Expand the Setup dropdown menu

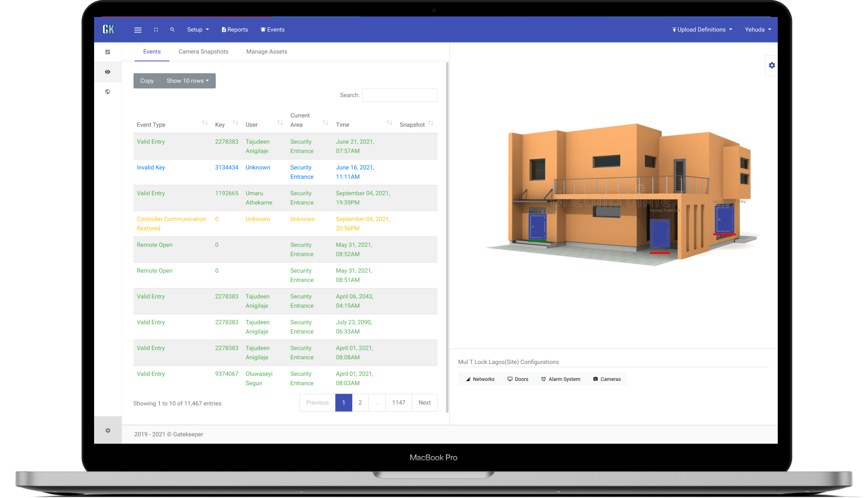click(x=197, y=28)
